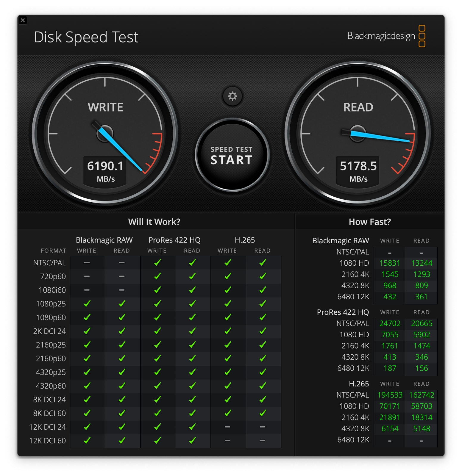Click the "How Fast?" heading

[x=370, y=222]
